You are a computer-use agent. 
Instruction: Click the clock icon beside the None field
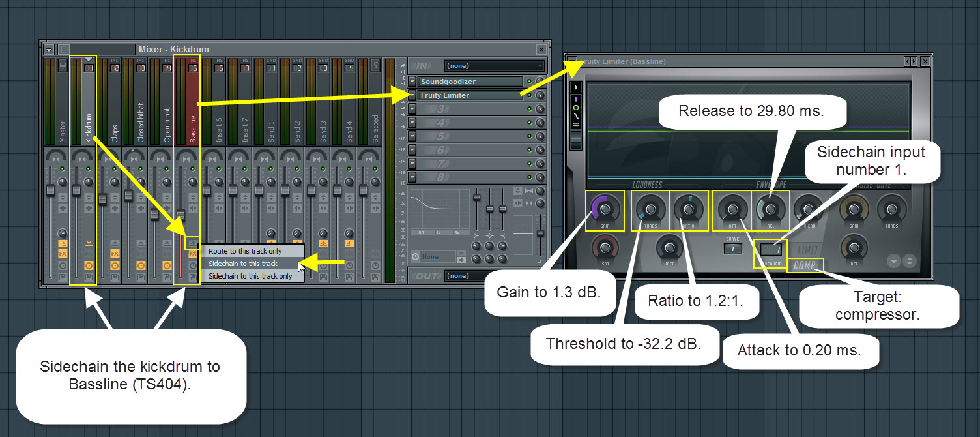(415, 257)
